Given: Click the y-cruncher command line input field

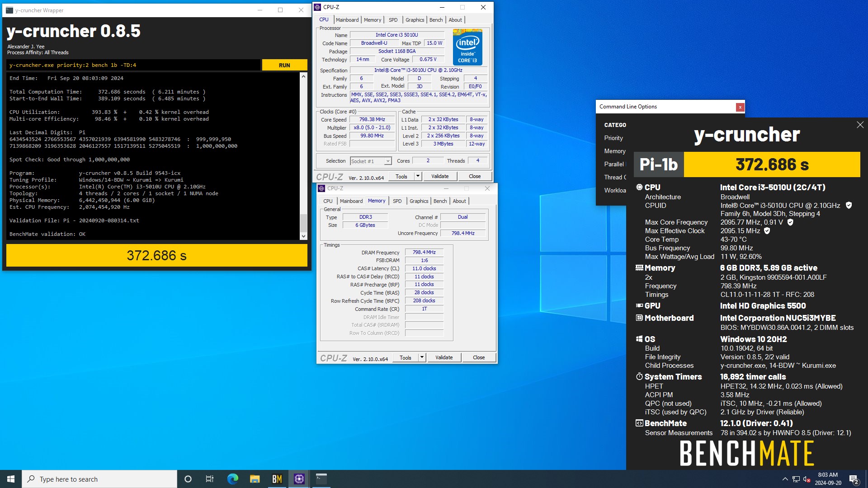Looking at the screenshot, I should [x=133, y=65].
